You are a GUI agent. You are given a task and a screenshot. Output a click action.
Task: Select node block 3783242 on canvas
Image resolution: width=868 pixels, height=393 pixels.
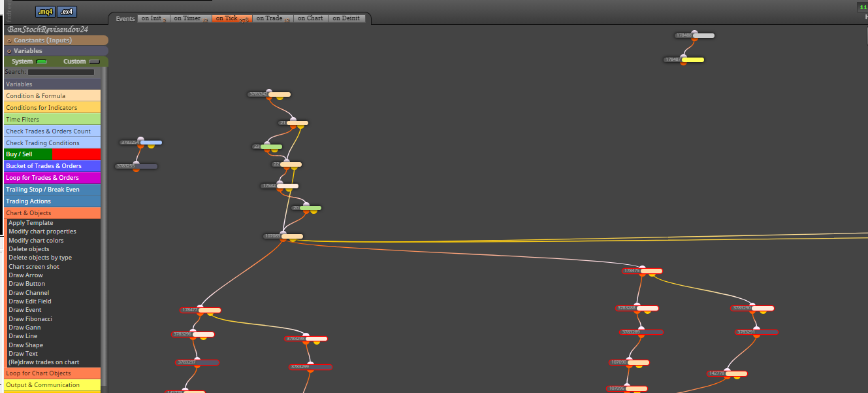[x=269, y=94]
